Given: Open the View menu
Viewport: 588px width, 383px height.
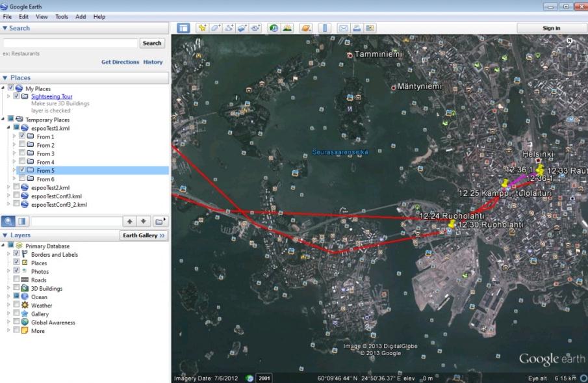Looking at the screenshot, I should tap(42, 16).
